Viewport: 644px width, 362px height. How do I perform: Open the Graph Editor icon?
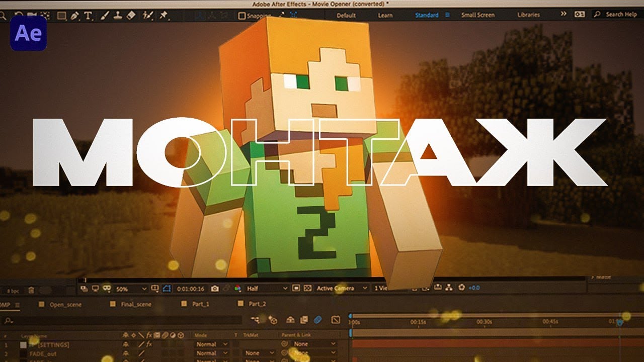tap(336, 320)
